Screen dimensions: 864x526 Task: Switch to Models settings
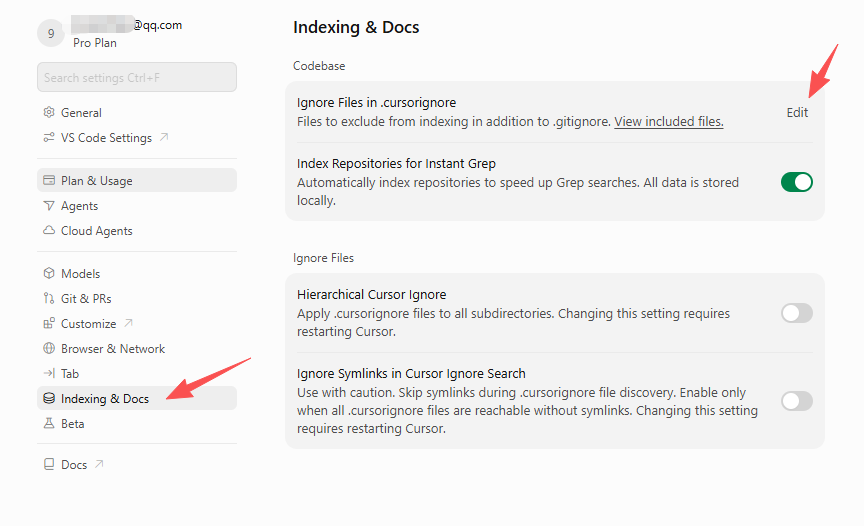[x=137, y=273]
